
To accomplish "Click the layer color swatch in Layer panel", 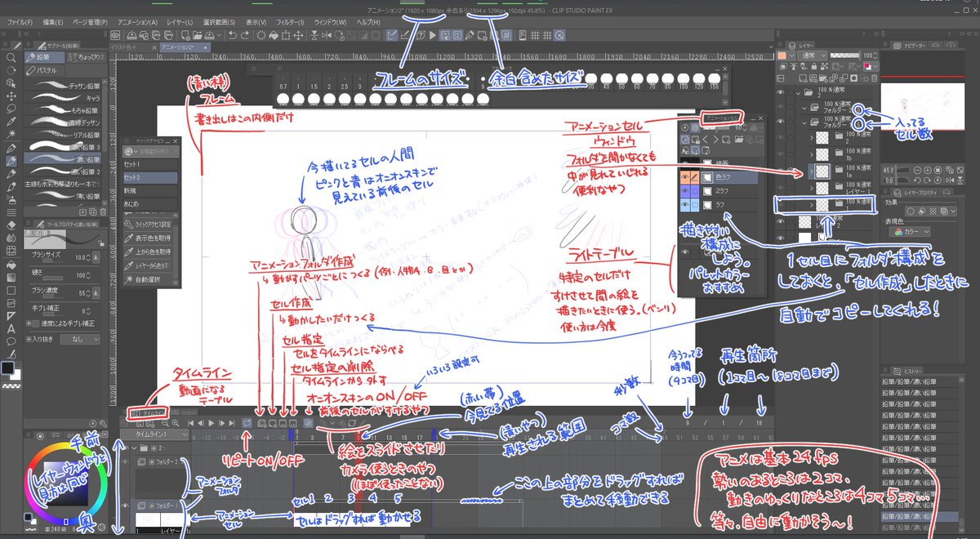I will [782, 56].
